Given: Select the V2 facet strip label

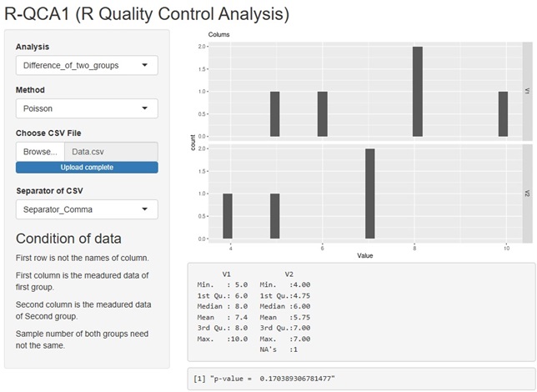Looking at the screenshot, I should [x=527, y=193].
